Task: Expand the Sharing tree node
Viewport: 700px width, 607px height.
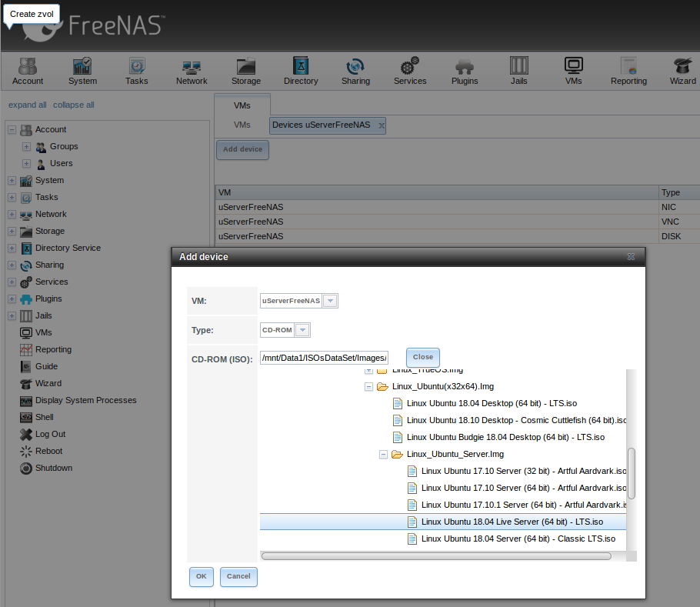Action: (x=12, y=265)
